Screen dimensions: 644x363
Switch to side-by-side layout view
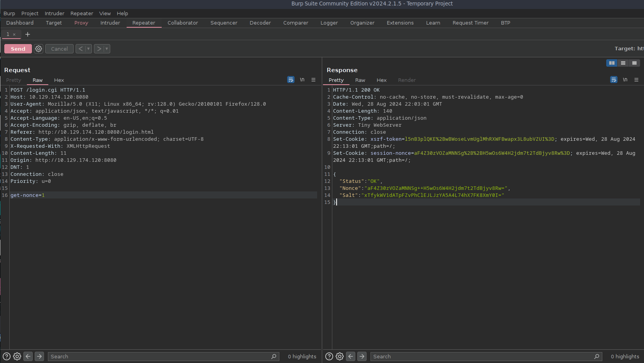click(x=612, y=63)
